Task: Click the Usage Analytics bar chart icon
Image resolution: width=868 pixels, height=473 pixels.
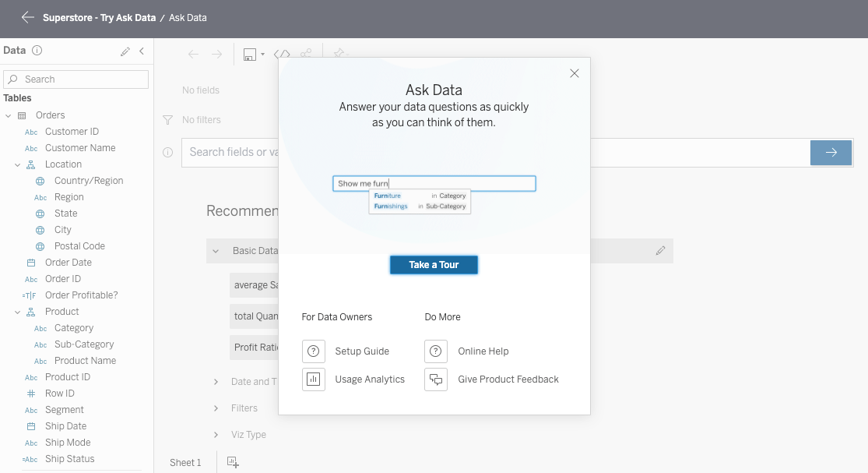Action: click(x=314, y=379)
